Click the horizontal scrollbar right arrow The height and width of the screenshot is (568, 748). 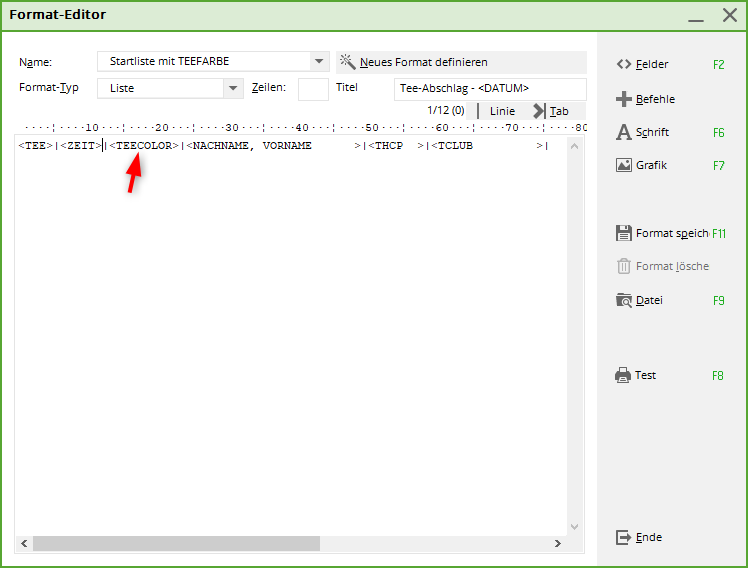point(558,543)
